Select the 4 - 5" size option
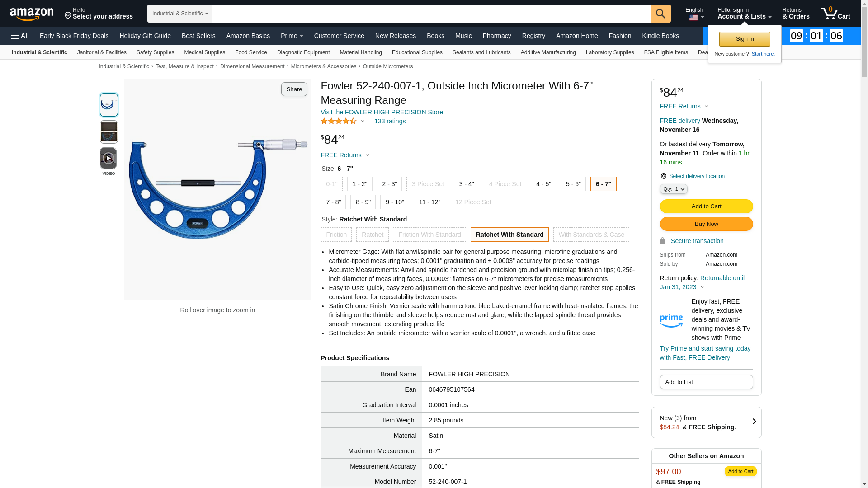Screen dimensions: 868x488 coord(543,184)
